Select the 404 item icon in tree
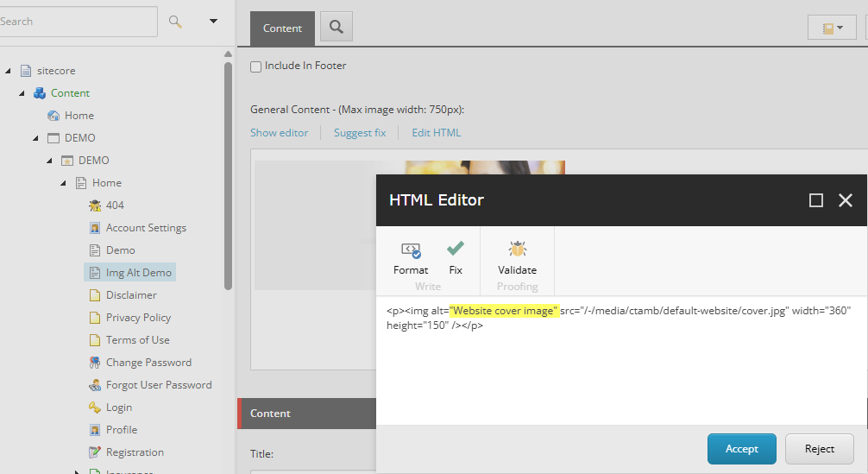 (x=95, y=205)
